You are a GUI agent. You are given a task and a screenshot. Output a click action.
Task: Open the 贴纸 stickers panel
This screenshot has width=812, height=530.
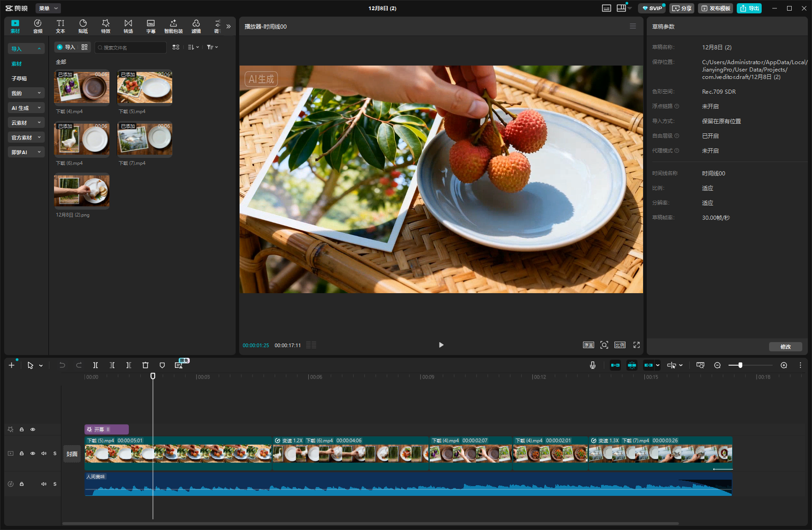tap(83, 26)
